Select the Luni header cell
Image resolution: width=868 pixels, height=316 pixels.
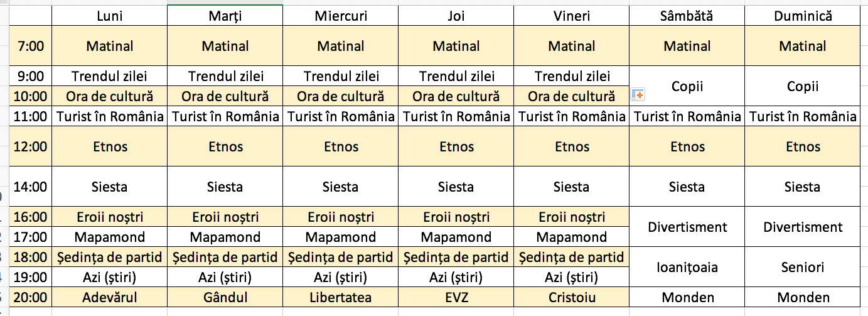pos(109,16)
